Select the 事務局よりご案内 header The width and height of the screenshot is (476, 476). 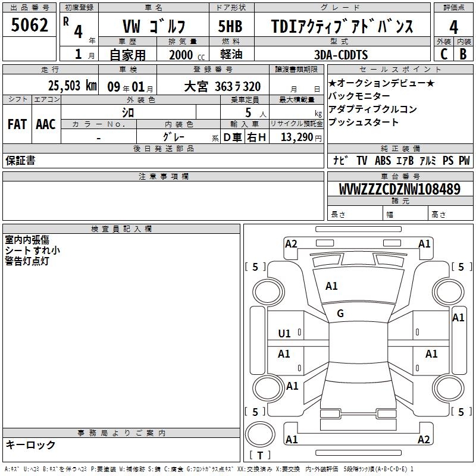pyautogui.click(x=121, y=433)
